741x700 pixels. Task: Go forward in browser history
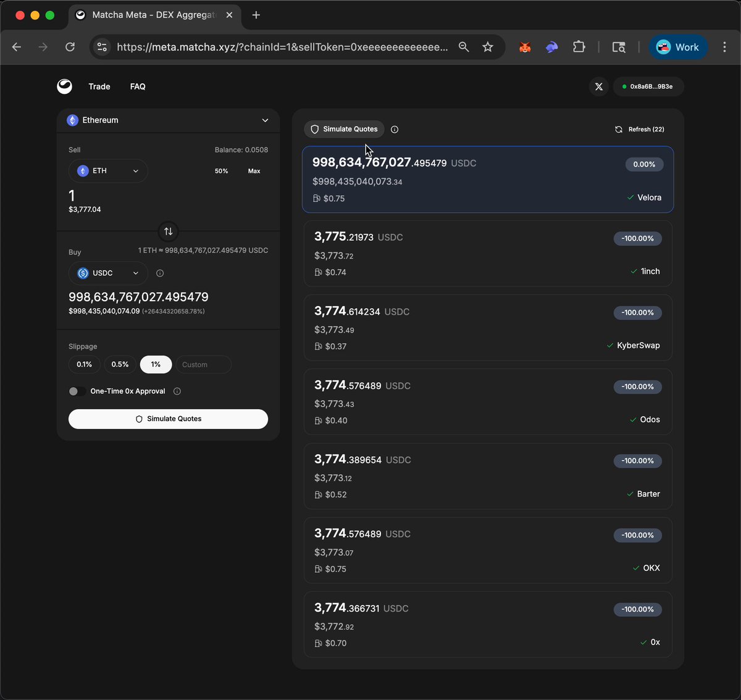tap(43, 47)
